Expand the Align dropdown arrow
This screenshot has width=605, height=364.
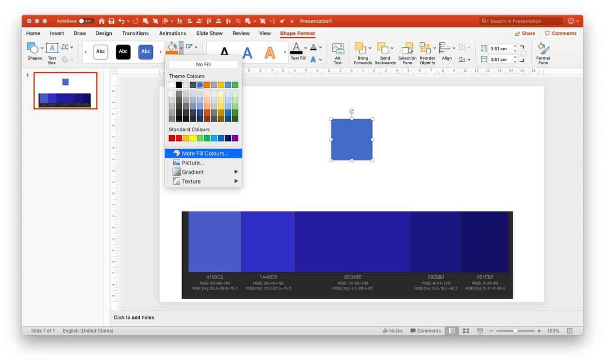coord(454,47)
